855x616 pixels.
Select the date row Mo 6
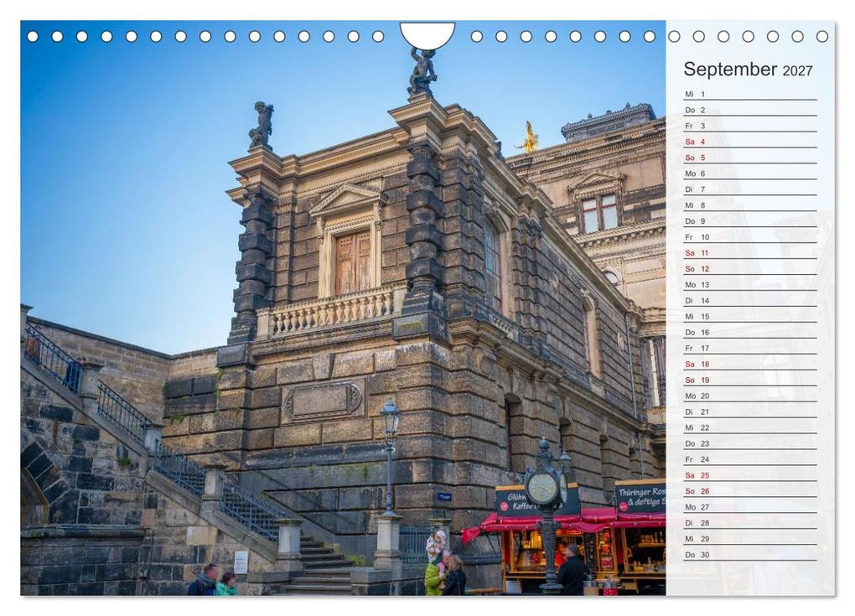pos(749,173)
